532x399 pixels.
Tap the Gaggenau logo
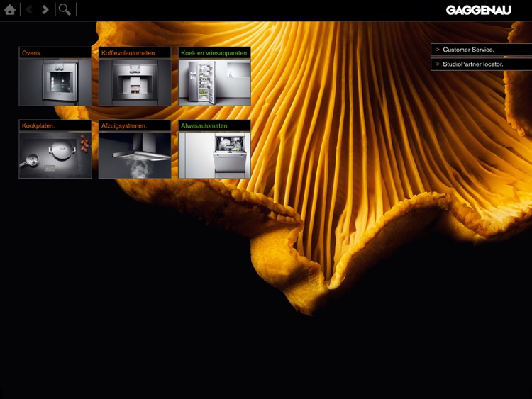478,10
